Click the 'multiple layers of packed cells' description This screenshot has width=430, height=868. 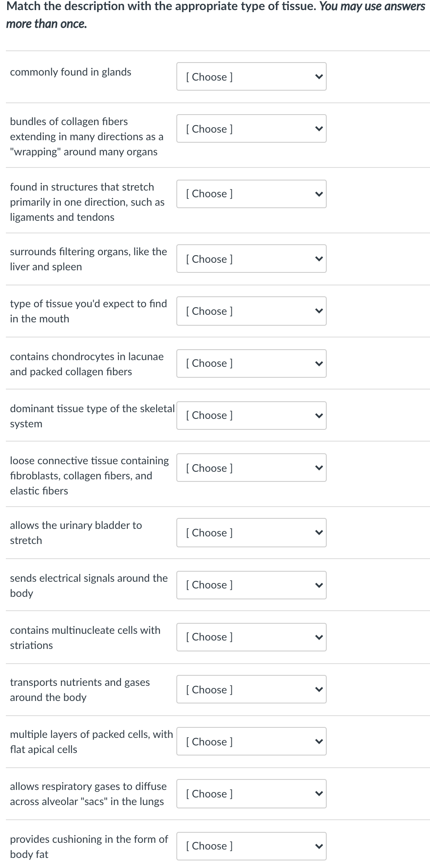[92, 742]
